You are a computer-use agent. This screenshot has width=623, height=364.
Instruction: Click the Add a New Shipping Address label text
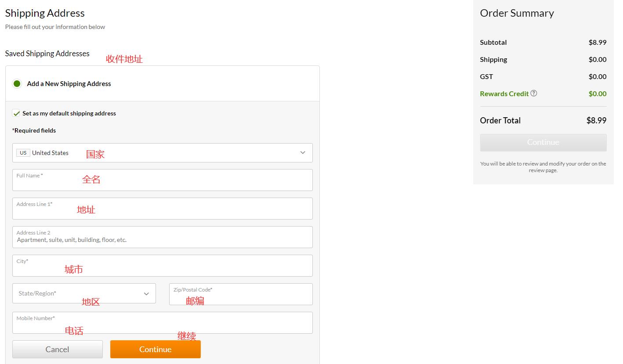point(69,83)
